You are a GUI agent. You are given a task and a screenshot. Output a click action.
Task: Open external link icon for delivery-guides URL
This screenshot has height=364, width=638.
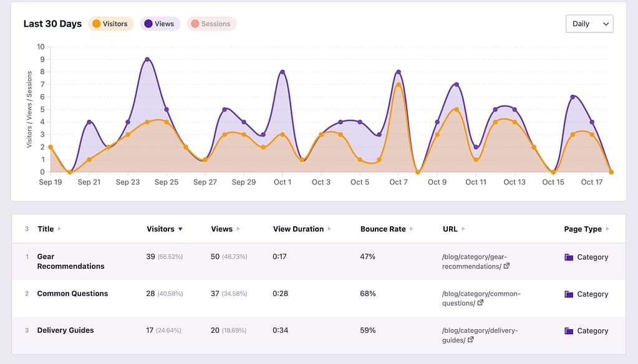click(470, 340)
